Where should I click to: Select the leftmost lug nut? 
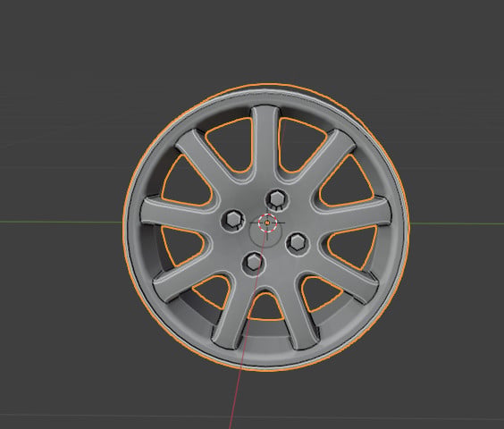click(232, 219)
